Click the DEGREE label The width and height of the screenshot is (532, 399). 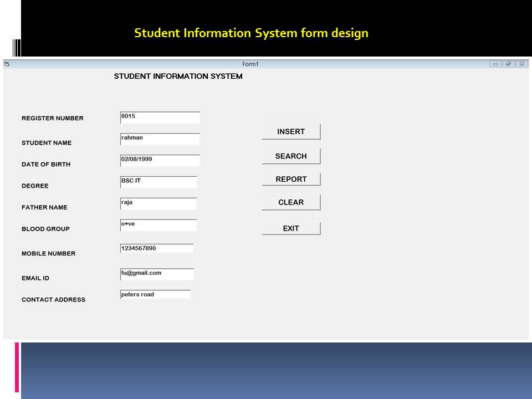click(x=35, y=186)
